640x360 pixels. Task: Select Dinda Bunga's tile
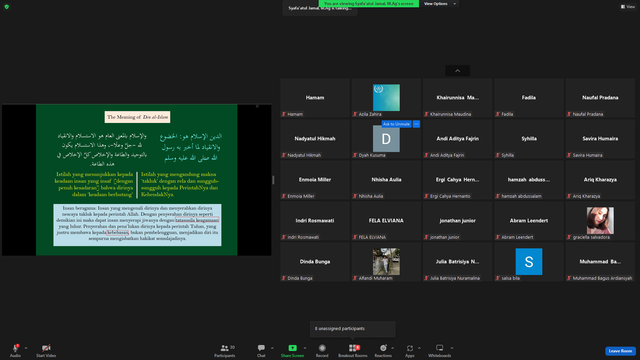[315, 262]
